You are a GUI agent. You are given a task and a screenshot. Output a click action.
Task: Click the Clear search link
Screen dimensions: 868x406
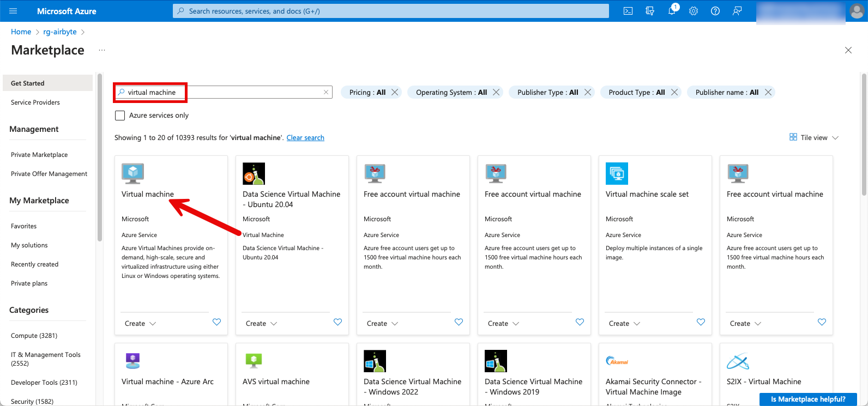click(305, 138)
